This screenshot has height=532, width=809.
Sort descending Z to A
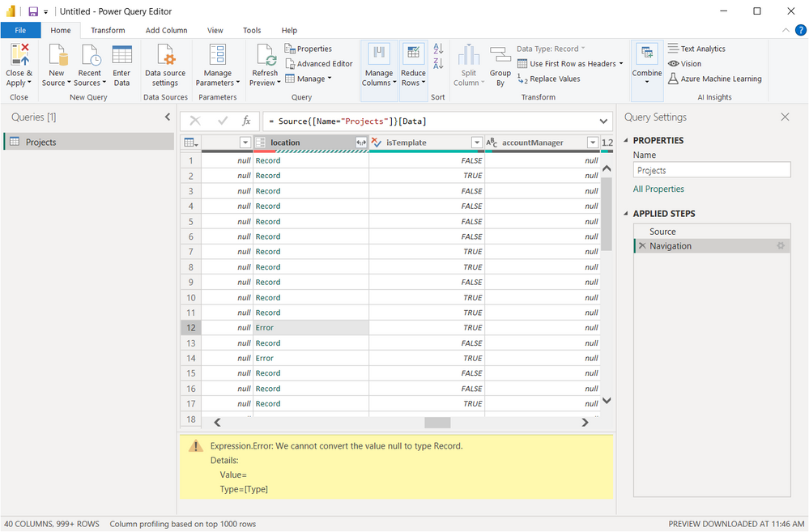[x=438, y=64]
